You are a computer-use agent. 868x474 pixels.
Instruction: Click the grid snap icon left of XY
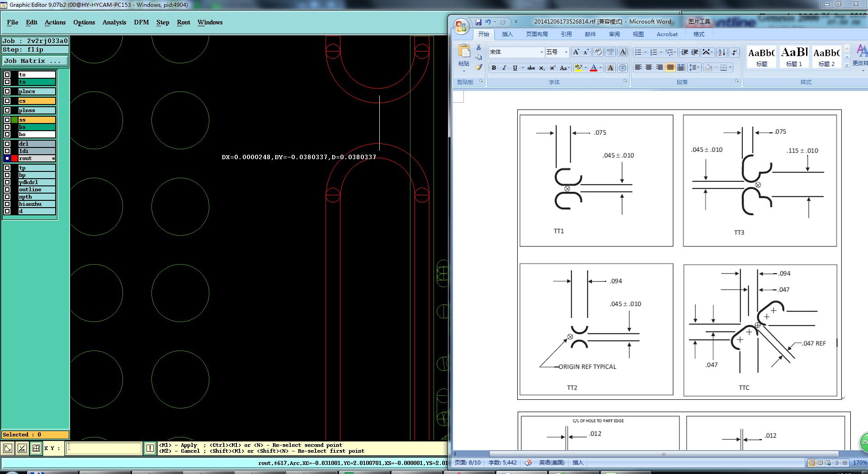coord(36,448)
